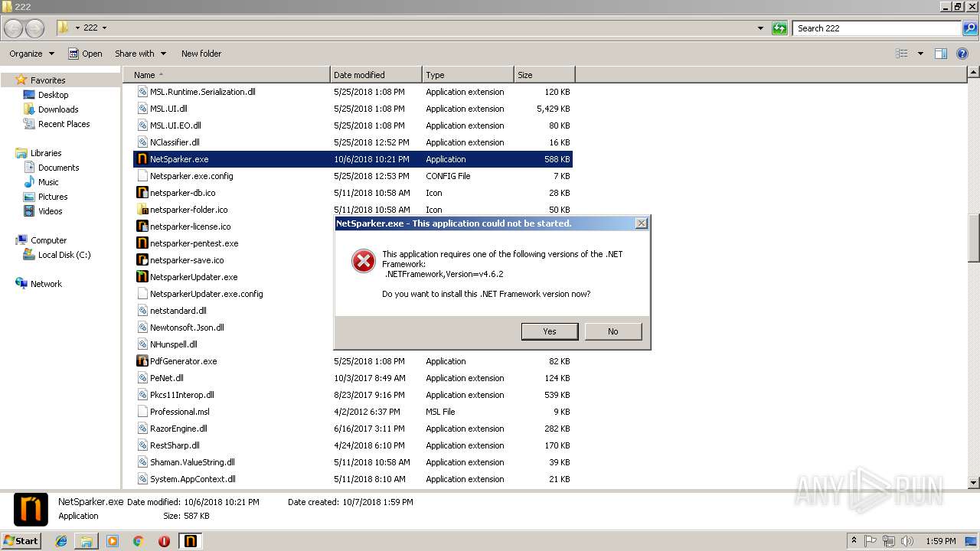
Task: Click the netsparker-save.ico icon
Action: tap(142, 260)
